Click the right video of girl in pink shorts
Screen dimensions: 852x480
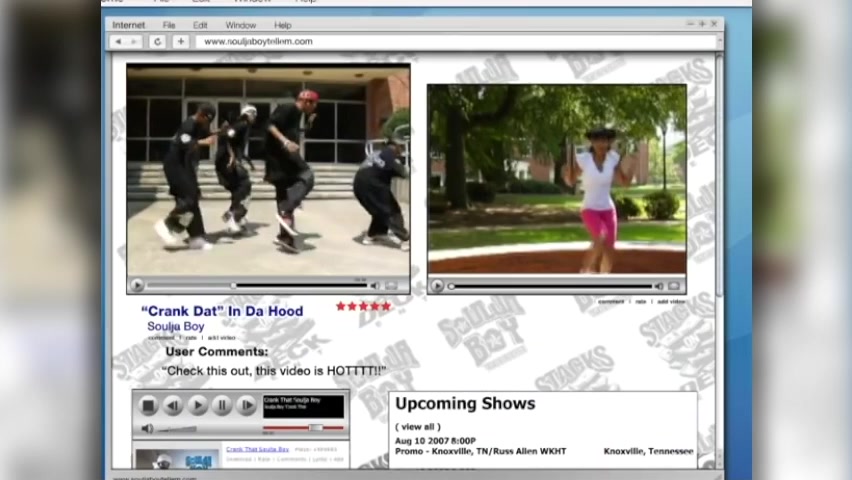(557, 179)
